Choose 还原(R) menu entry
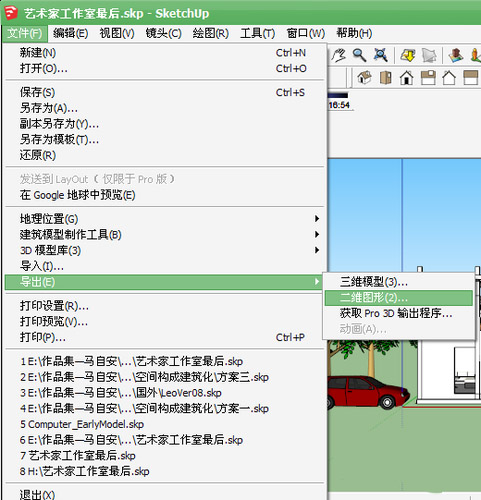Image resolution: width=481 pixels, height=500 pixels. 165,155
